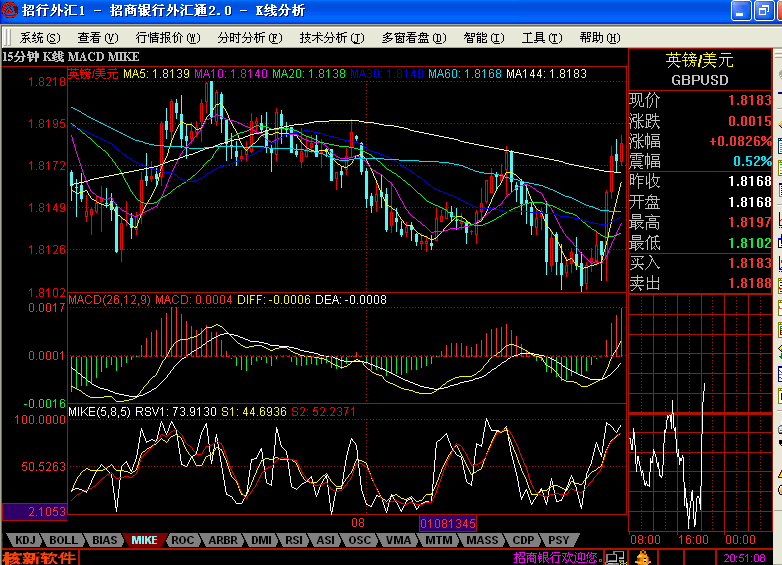Click the 招商银行欢迎您 status message
Viewport: 782px width, 565px height.
(558, 558)
